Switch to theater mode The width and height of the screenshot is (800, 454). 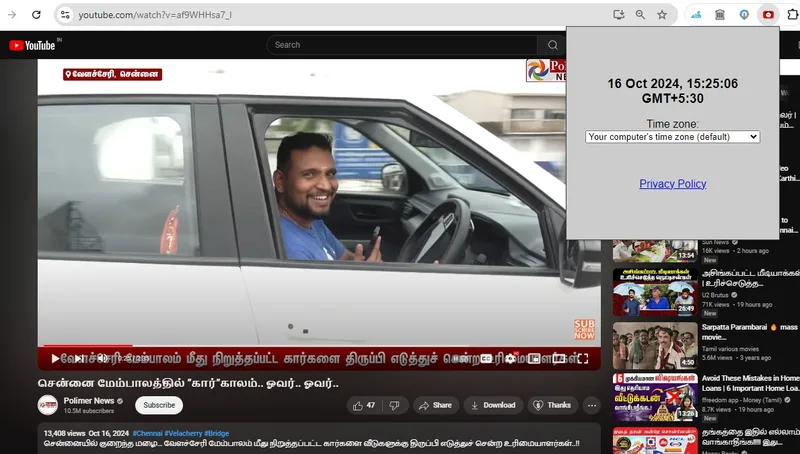pyautogui.click(x=559, y=359)
